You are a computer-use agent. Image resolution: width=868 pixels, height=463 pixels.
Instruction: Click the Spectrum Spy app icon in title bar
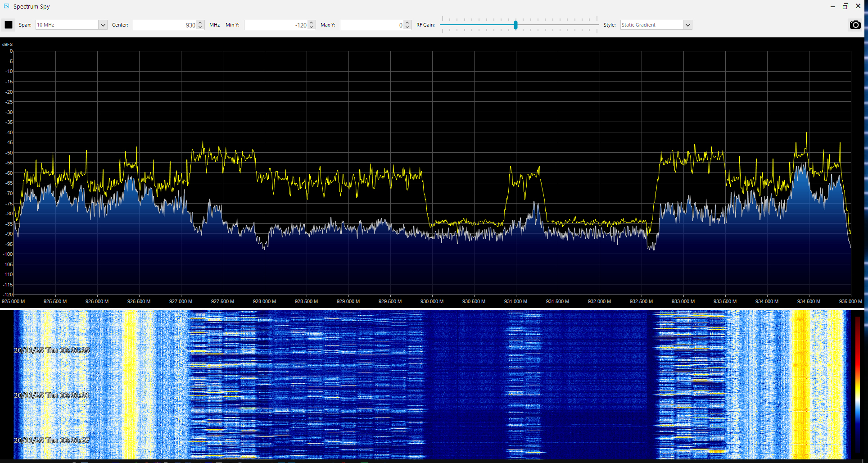click(6, 6)
